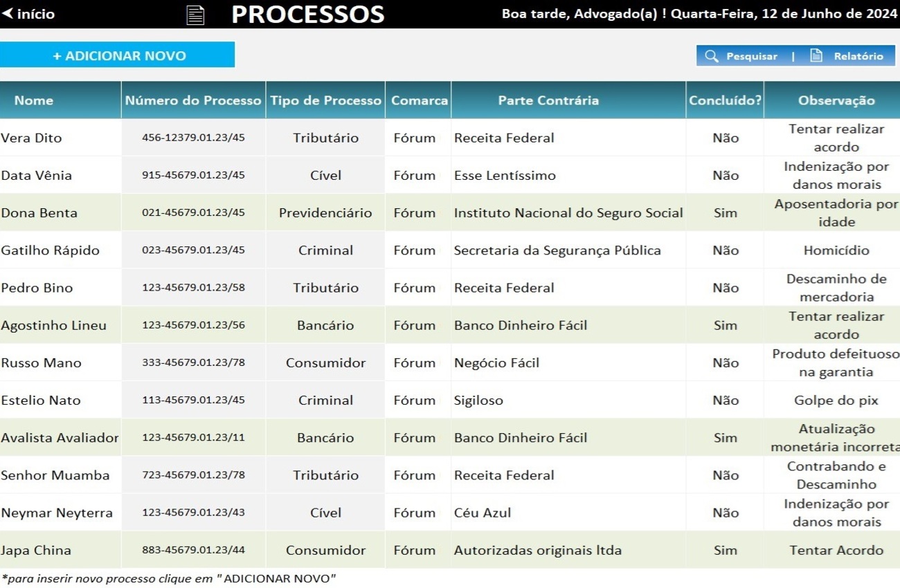The width and height of the screenshot is (900, 588).
Task: Click the Golpe do pix observation cell
Action: (x=836, y=400)
